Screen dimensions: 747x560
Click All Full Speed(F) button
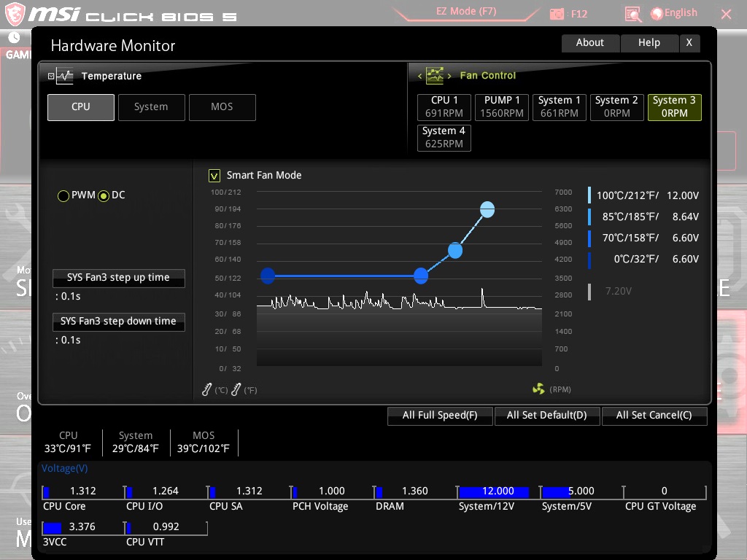pyautogui.click(x=440, y=416)
